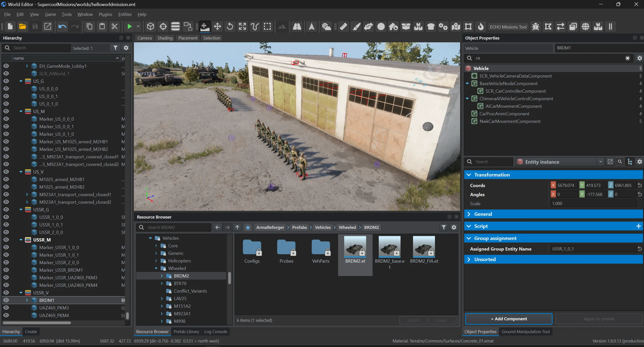Viewport: 644px width, 347px height.
Task: Switch to the Log Console tab
Action: (x=216, y=332)
